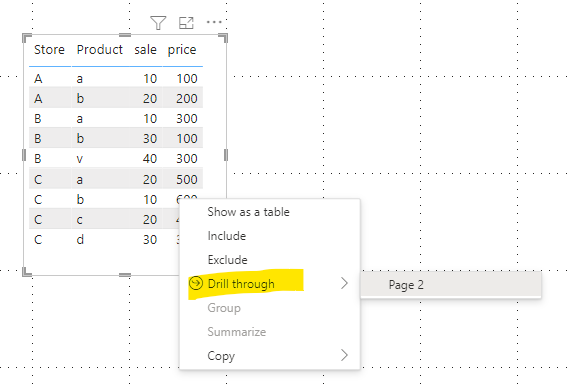Select the greyed Group entry

(x=224, y=308)
